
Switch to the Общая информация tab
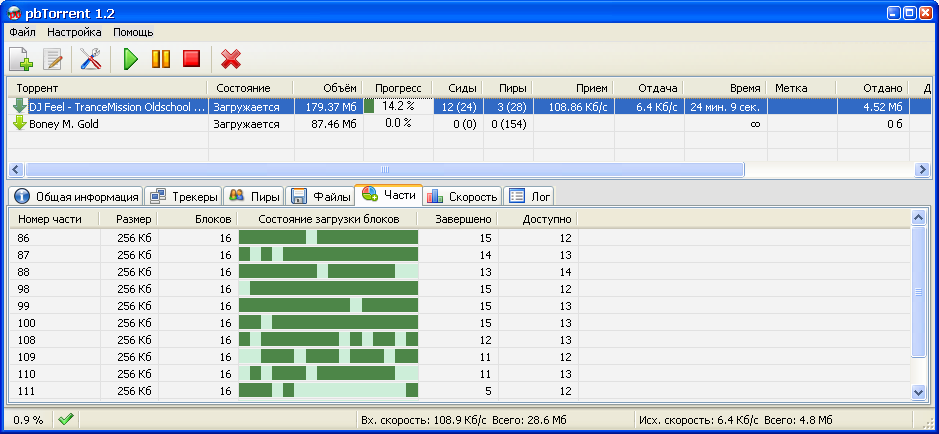click(76, 196)
